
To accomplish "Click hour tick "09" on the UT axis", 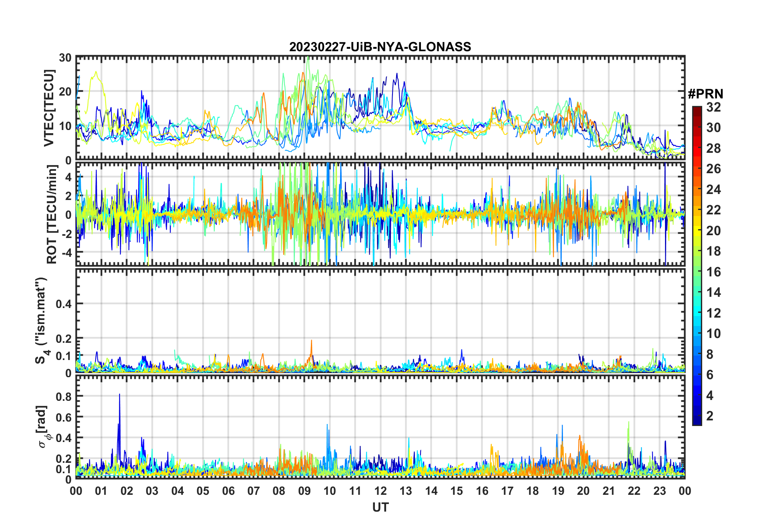I will point(304,491).
